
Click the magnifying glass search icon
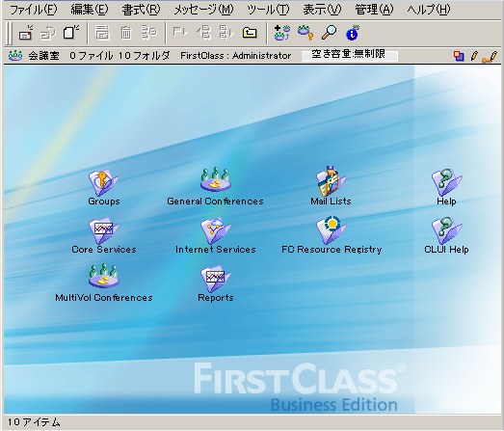point(329,33)
